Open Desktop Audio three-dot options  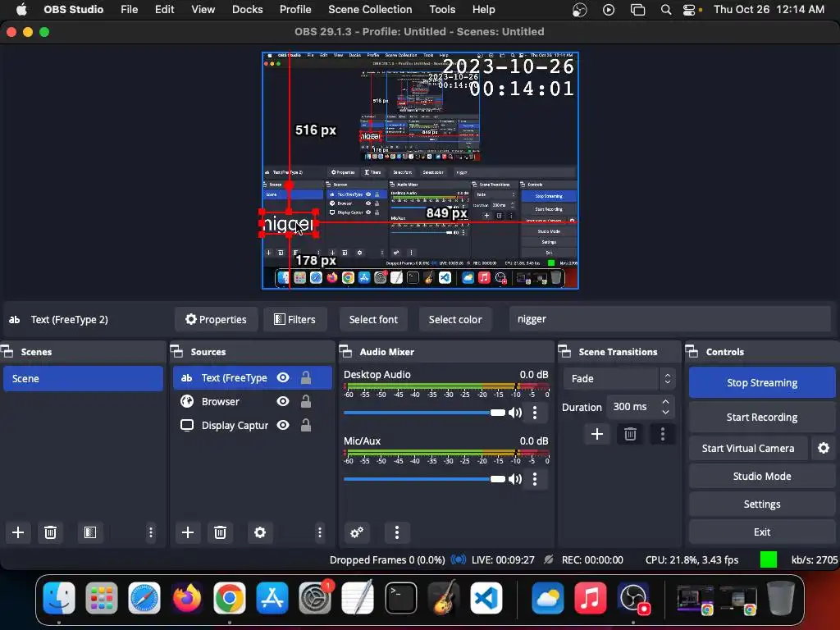(535, 413)
